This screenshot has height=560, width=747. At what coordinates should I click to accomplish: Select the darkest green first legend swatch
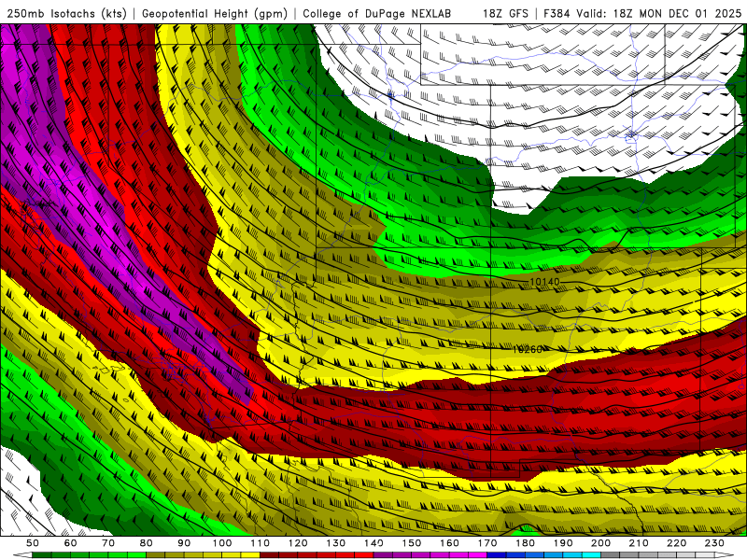(x=41, y=554)
